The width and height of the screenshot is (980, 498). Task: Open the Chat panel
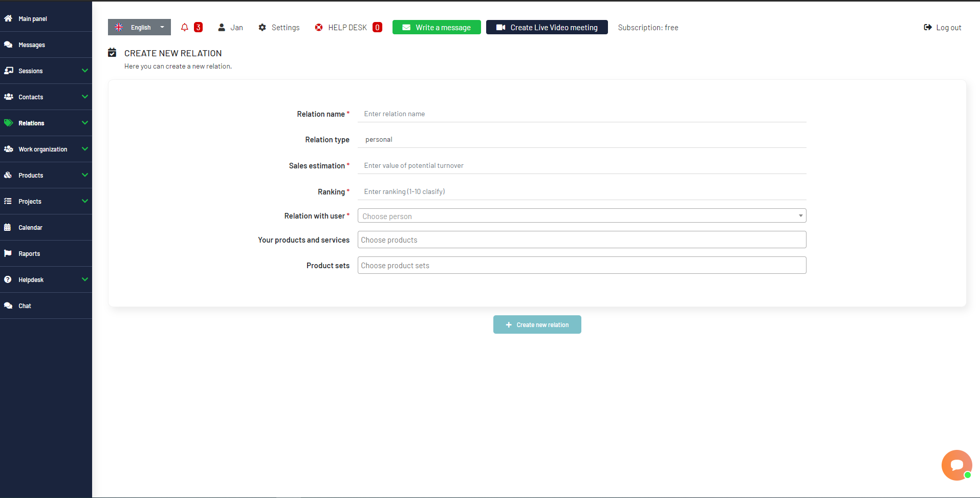pos(24,306)
